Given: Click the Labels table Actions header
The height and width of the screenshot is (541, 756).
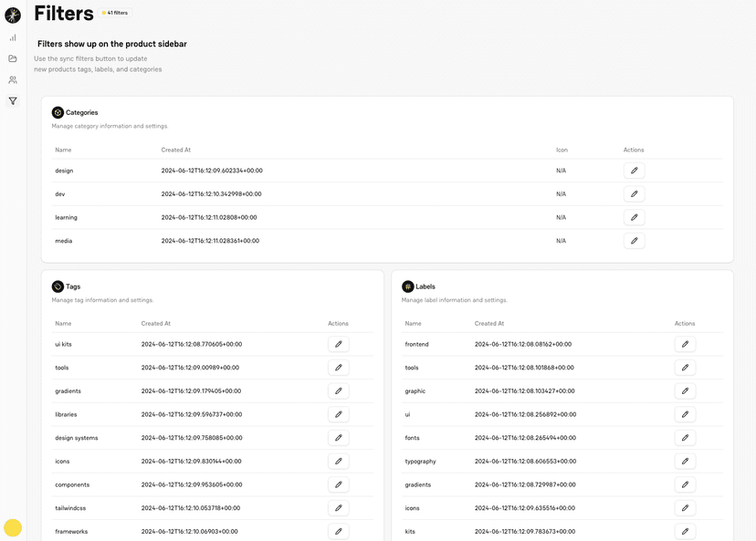Looking at the screenshot, I should [x=685, y=324].
